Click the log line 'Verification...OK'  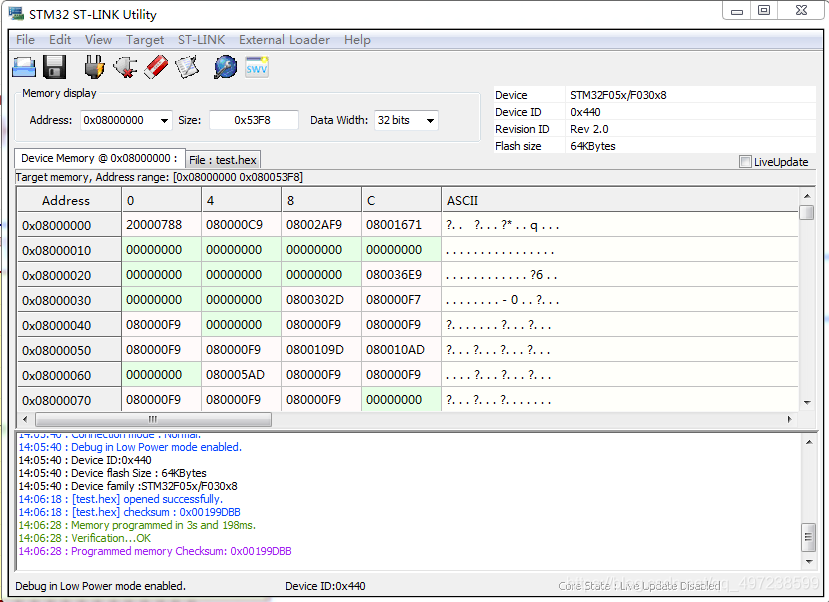(85, 538)
